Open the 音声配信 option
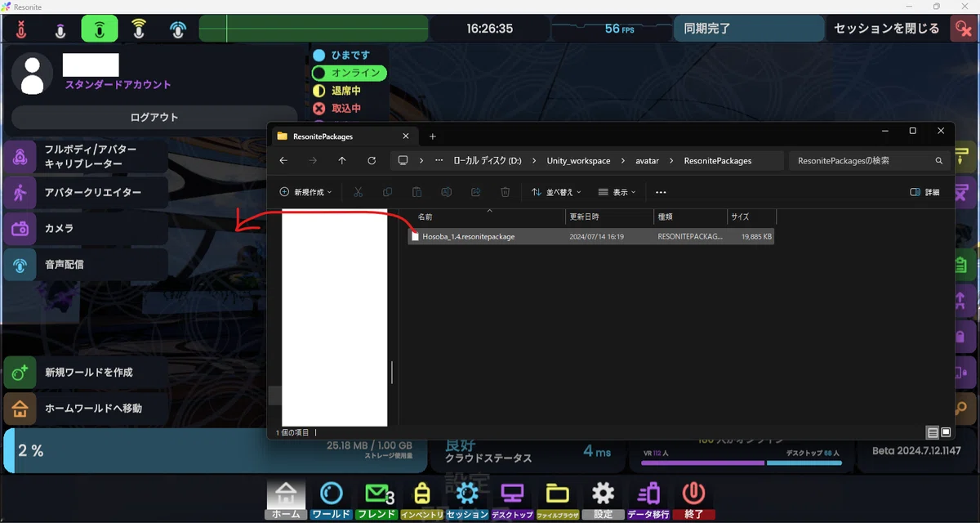Image resolution: width=980 pixels, height=523 pixels. coord(86,265)
